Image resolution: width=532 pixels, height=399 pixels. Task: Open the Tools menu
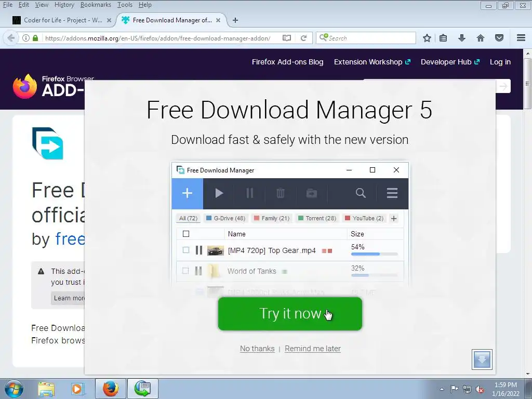[125, 5]
